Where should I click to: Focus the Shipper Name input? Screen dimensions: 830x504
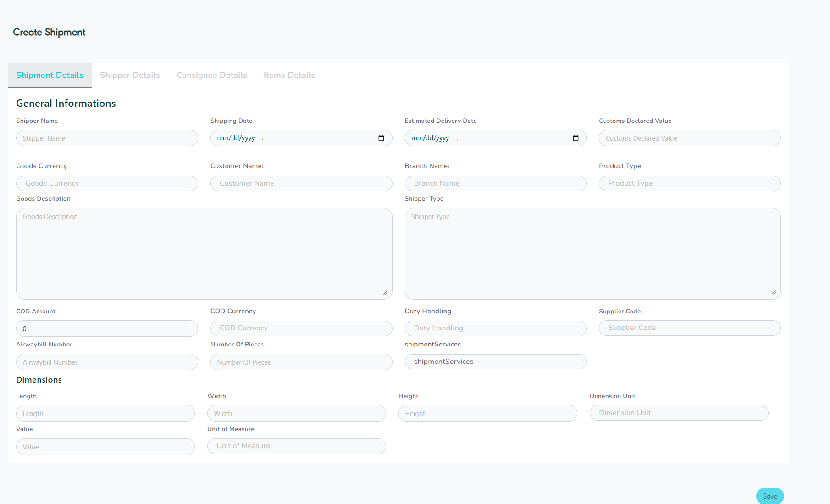[107, 138]
